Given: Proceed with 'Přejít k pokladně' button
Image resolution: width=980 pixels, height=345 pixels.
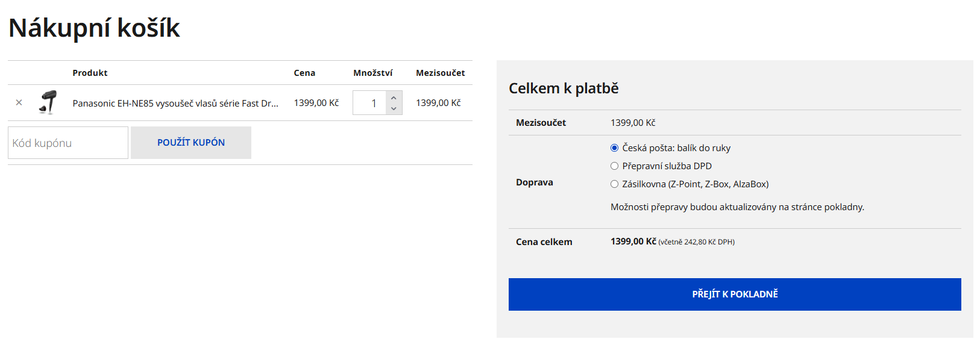Looking at the screenshot, I should coord(734,294).
